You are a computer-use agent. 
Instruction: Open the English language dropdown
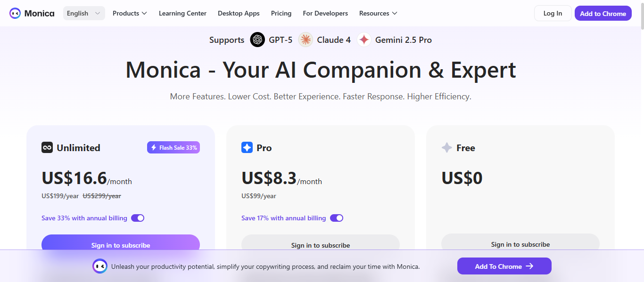pos(84,13)
